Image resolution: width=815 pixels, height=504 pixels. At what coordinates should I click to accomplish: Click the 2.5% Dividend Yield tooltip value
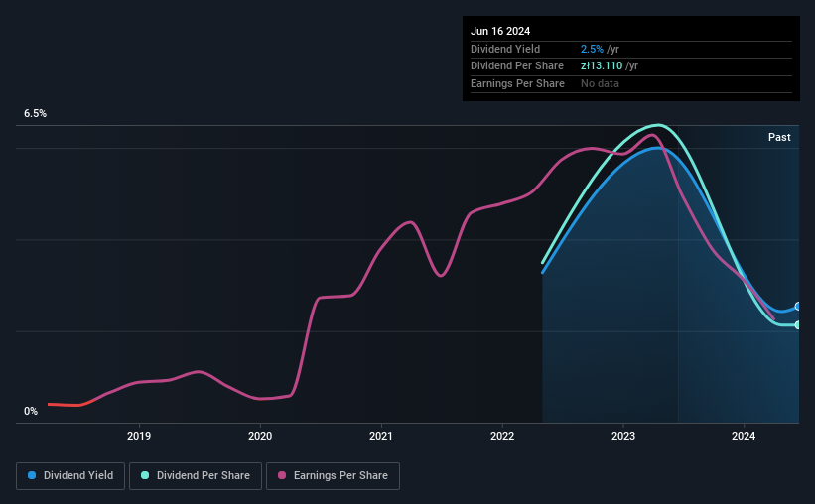pyautogui.click(x=592, y=49)
